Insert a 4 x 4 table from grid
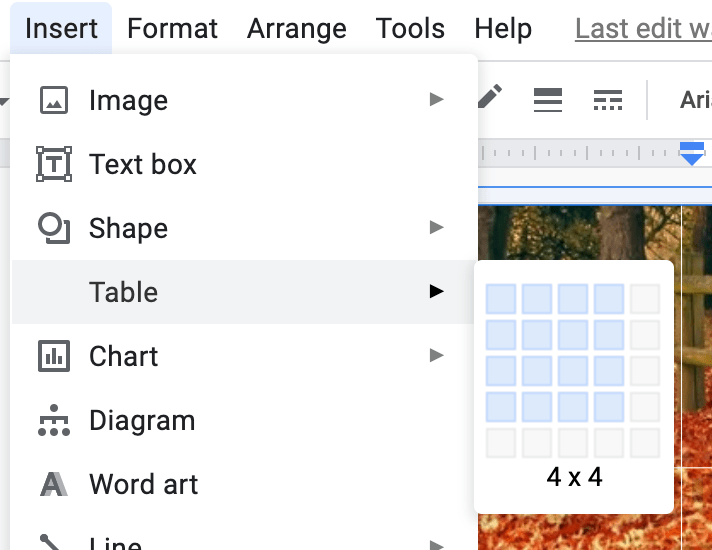The width and height of the screenshot is (712, 550). coord(609,407)
